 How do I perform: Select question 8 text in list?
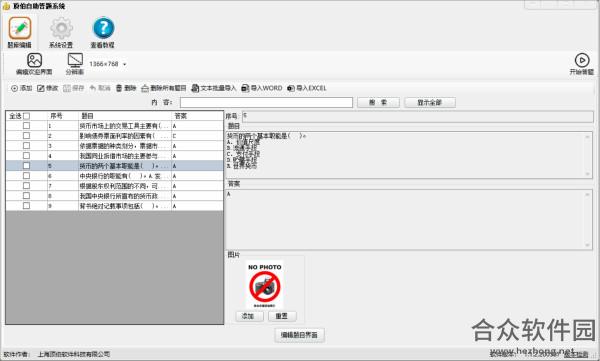pos(125,196)
